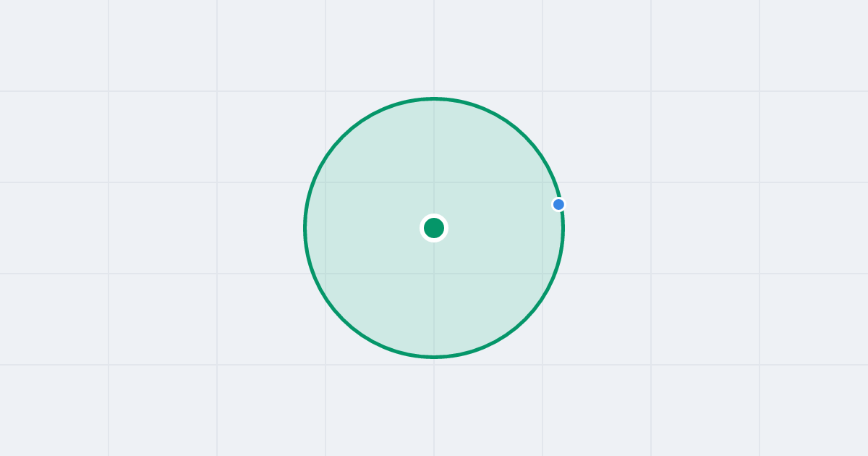
Task: Click grid cell in the lower-right corner of canvas
Action: pyautogui.click(x=814, y=410)
